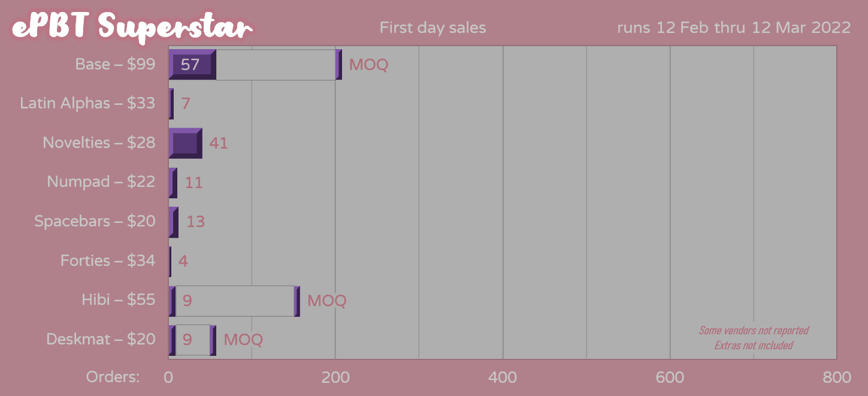
Task: Select the Hibi MOQ marker label
Action: tap(326, 301)
